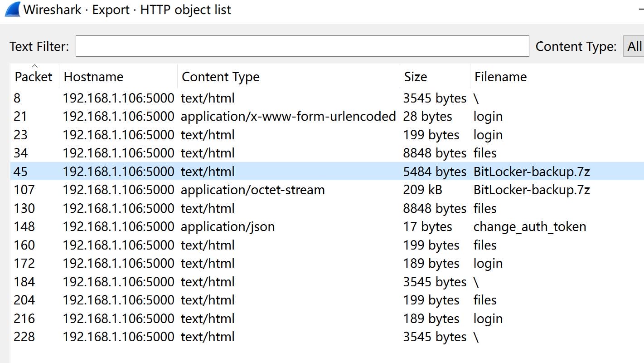Screen dimensions: 644x363
Task: Sort by the Content Type column header
Action: pyautogui.click(x=288, y=77)
